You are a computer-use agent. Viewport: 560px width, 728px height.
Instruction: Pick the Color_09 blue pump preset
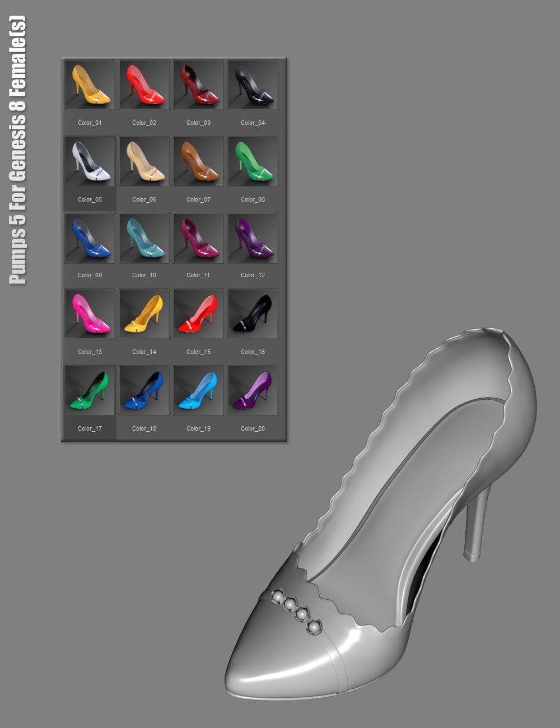click(90, 238)
